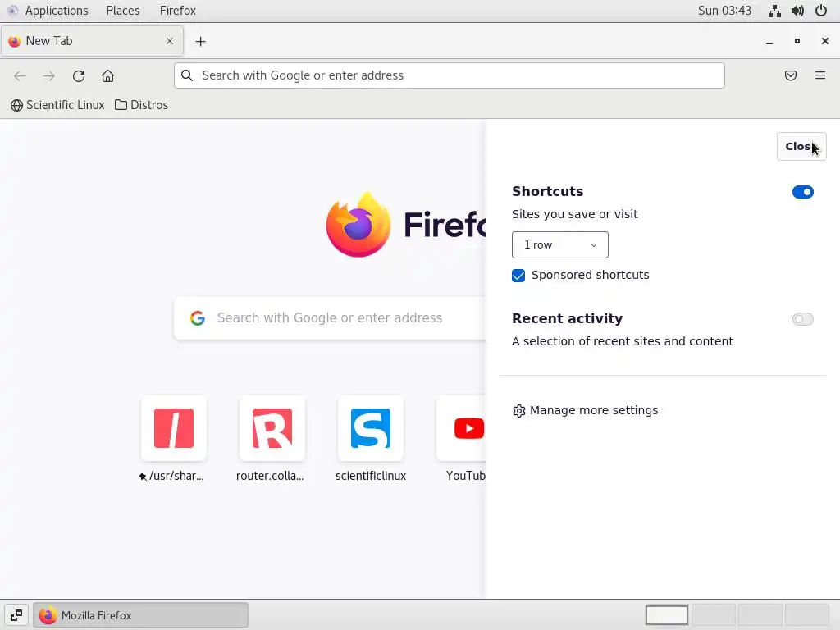This screenshot has width=840, height=630.
Task: Enable the Recent activity switch
Action: [x=802, y=319]
